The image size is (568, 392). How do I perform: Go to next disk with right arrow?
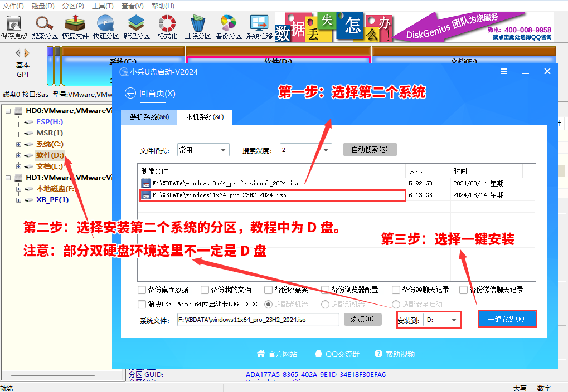(x=26, y=53)
